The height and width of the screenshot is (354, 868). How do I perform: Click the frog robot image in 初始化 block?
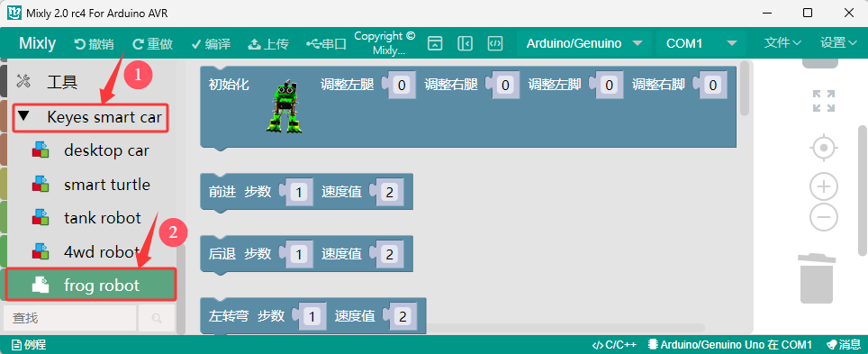[x=285, y=107]
